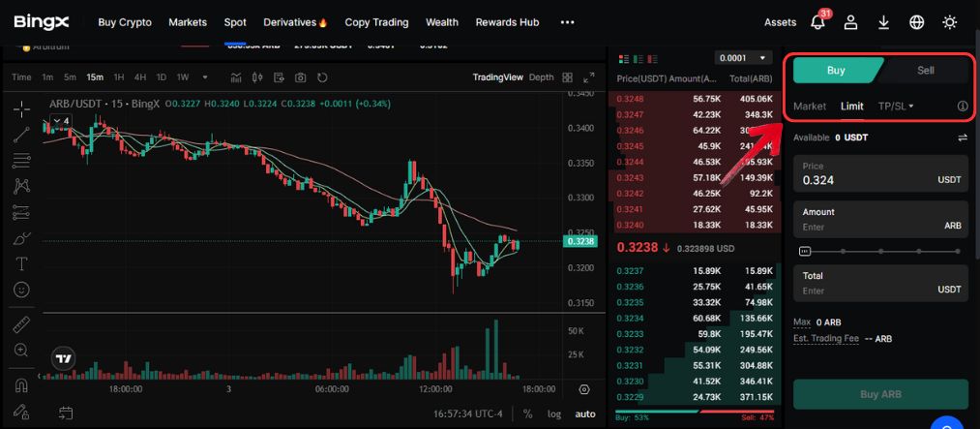Open go-to-date calendar icon
The width and height of the screenshot is (980, 429).
66,413
